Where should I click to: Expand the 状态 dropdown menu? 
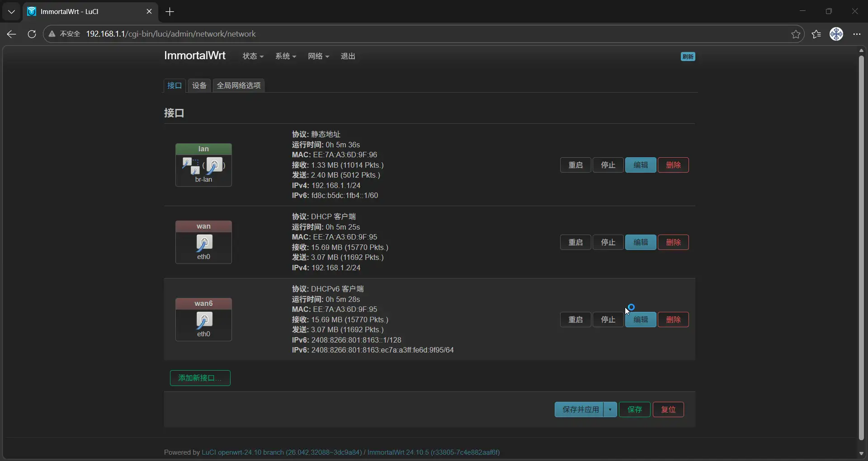pyautogui.click(x=253, y=56)
